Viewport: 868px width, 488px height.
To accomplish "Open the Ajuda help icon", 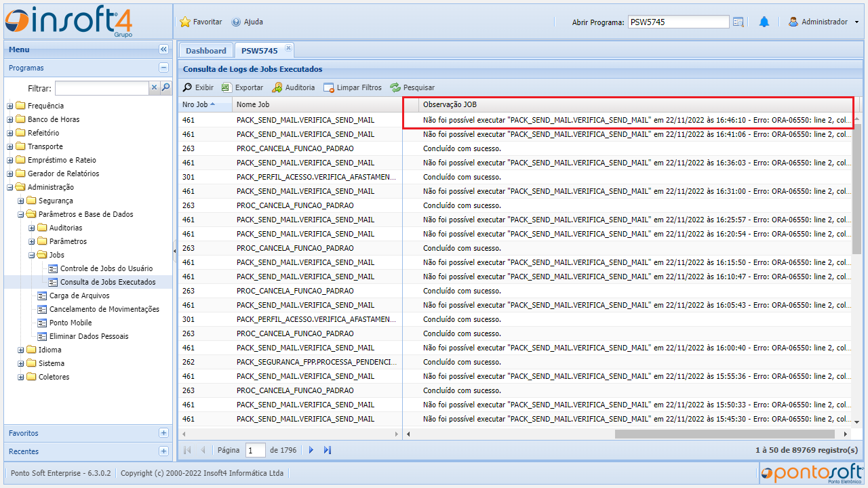I will point(236,22).
